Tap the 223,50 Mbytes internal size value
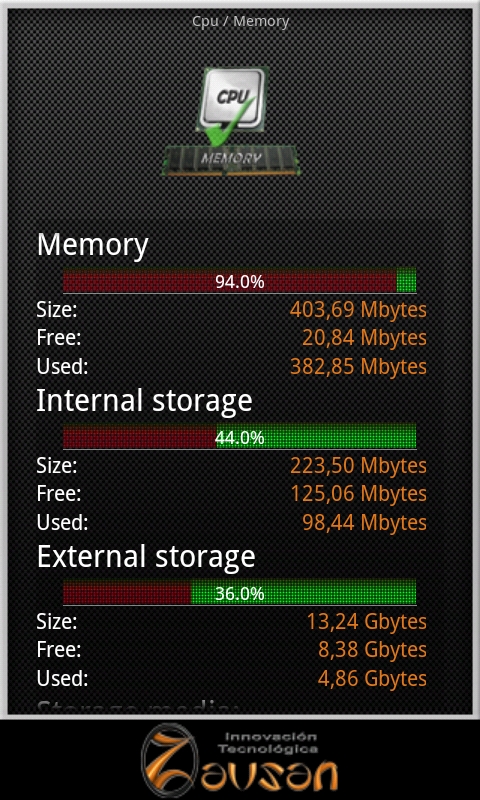The image size is (480, 800). [x=358, y=465]
